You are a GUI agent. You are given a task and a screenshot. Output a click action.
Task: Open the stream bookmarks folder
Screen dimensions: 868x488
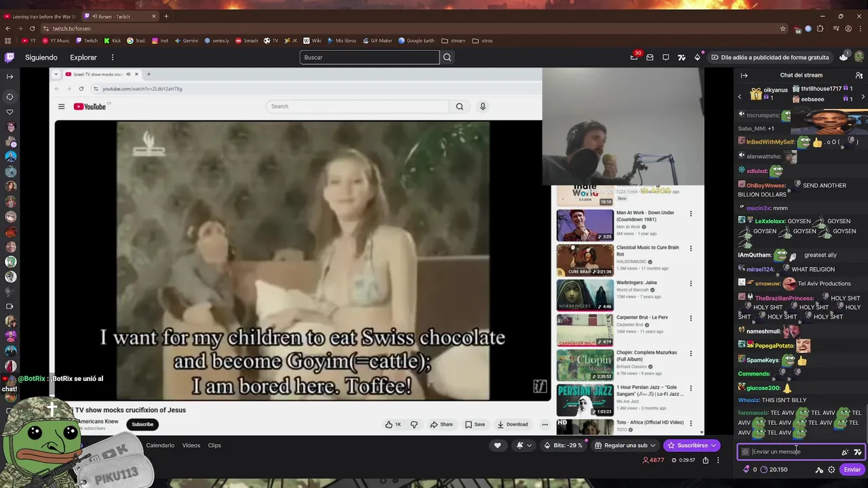click(453, 41)
